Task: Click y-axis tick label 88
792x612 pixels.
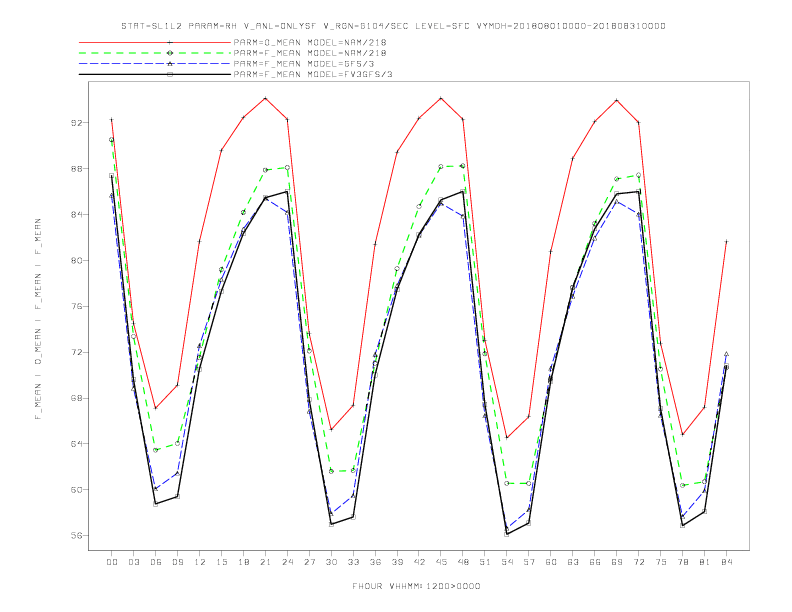Action: tap(75, 169)
